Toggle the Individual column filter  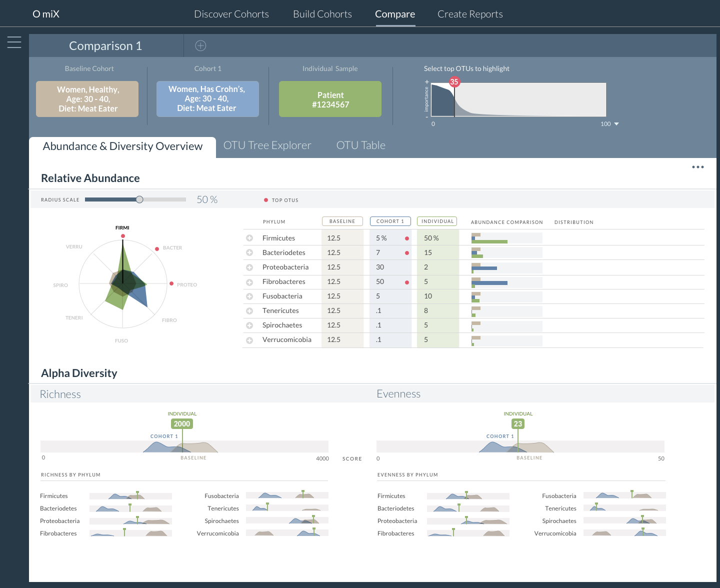pos(437,221)
